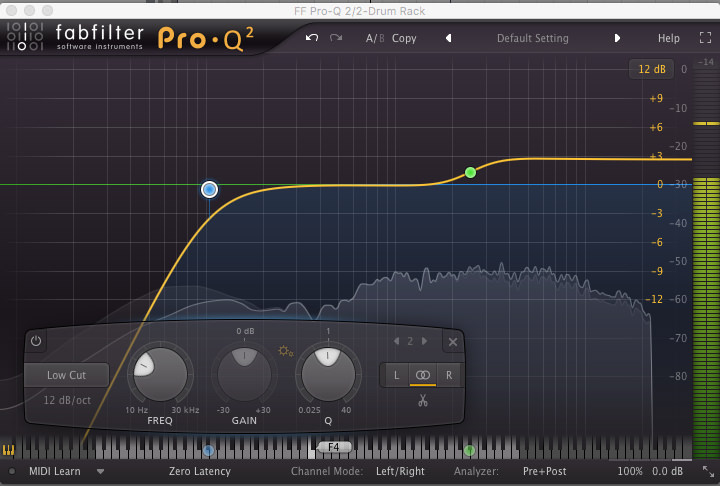Enable MIDI Learn
The width and height of the screenshot is (720, 486).
point(55,471)
